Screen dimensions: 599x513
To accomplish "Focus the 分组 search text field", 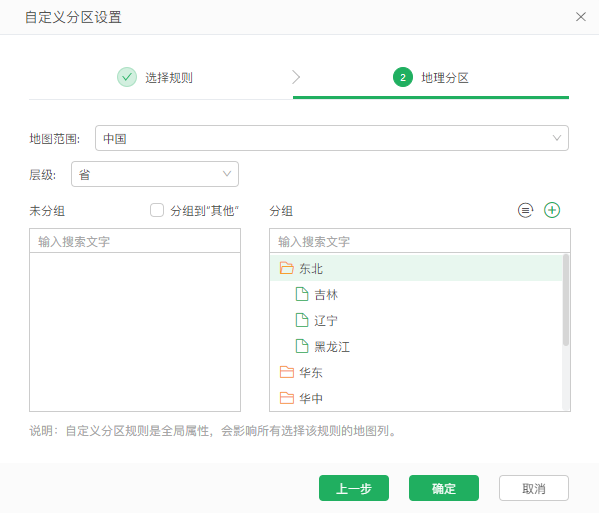I will click(x=420, y=241).
